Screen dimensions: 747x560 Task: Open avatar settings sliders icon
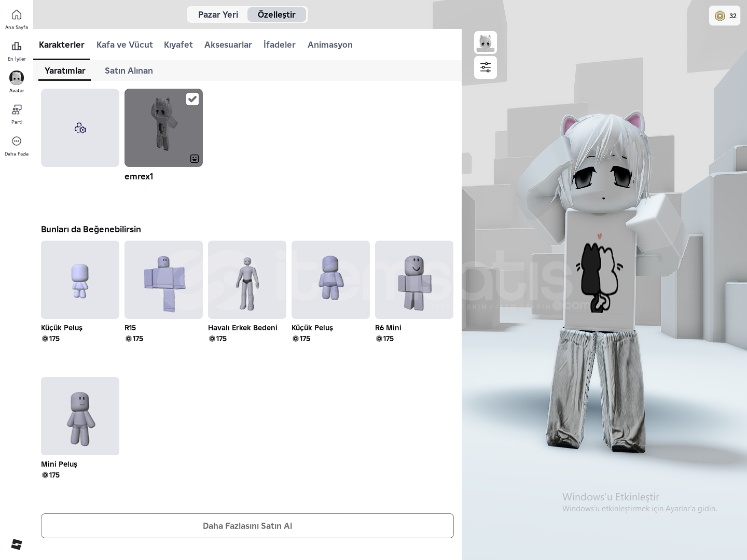point(486,67)
